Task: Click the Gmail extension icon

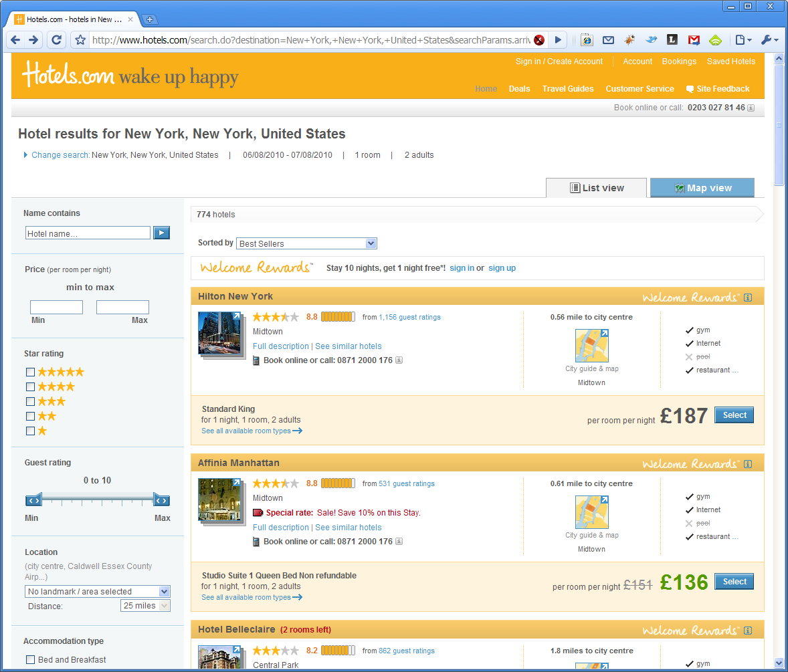Action: coord(694,39)
